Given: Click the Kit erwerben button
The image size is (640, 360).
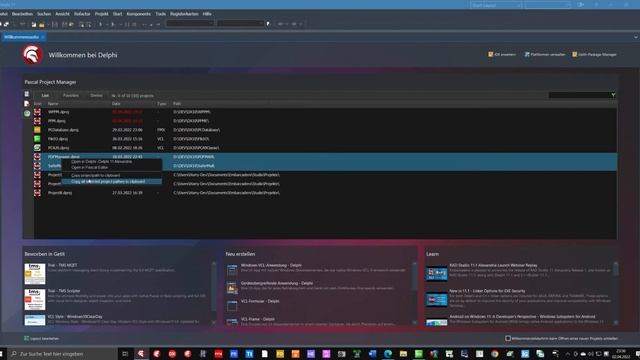Looking at the screenshot, I should 502,54.
